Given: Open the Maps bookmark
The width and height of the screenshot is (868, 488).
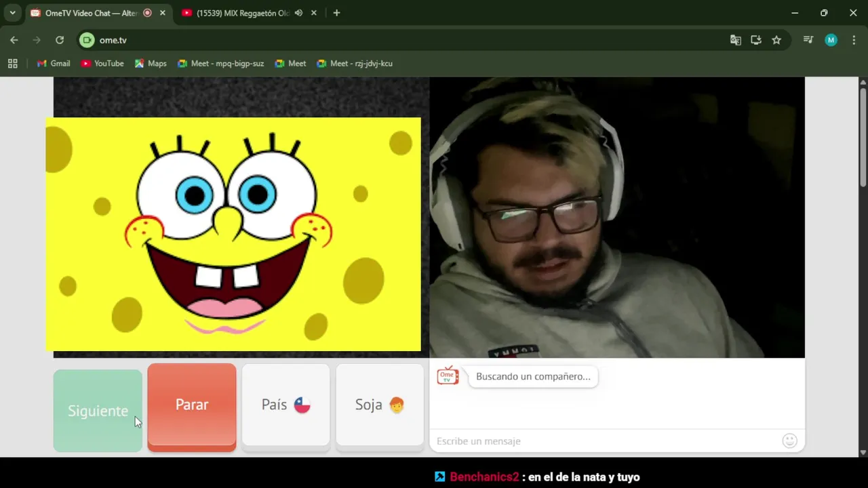Looking at the screenshot, I should pyautogui.click(x=151, y=63).
